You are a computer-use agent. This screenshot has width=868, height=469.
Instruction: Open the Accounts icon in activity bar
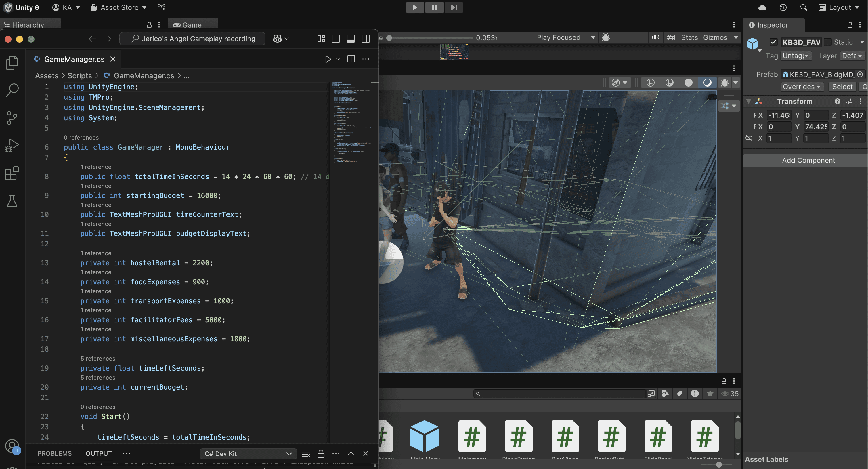point(12,446)
